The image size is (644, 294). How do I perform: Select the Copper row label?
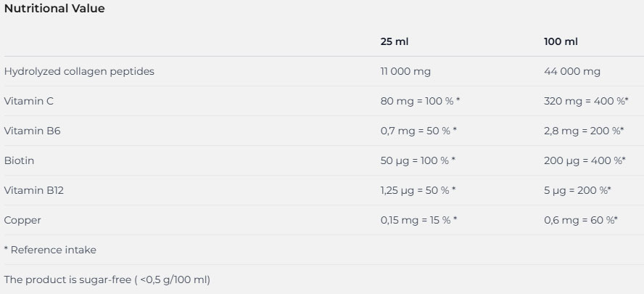pyautogui.click(x=22, y=220)
